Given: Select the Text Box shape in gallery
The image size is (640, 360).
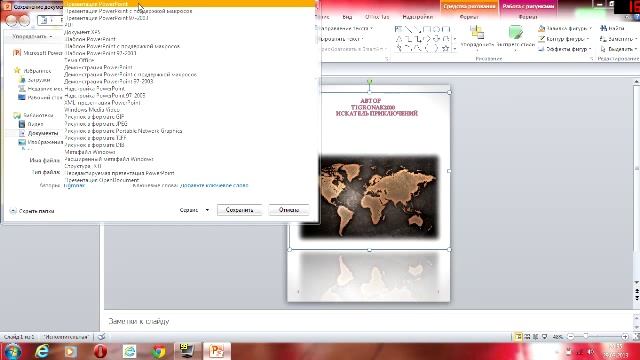Looking at the screenshot, I should [x=399, y=29].
